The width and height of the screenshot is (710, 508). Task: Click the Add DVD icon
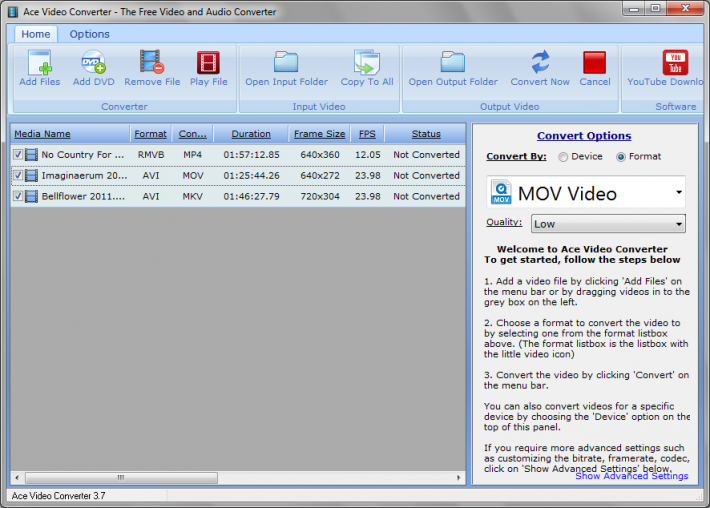(93, 62)
